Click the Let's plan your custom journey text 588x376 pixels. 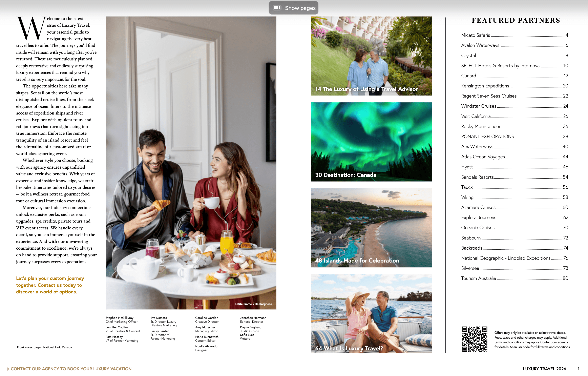50,285
